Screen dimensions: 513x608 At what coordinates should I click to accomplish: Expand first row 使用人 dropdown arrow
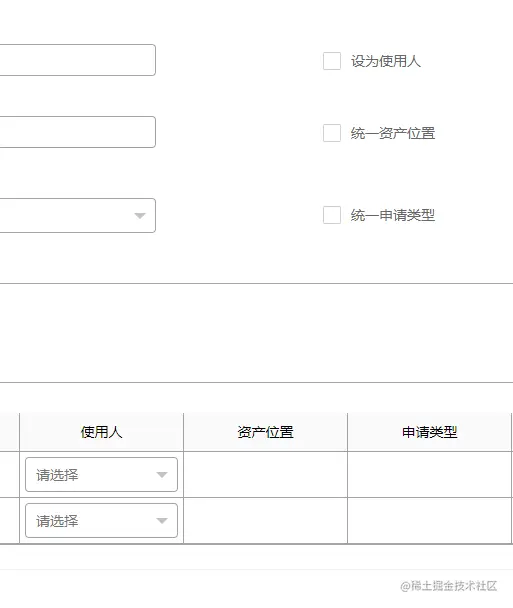(162, 475)
